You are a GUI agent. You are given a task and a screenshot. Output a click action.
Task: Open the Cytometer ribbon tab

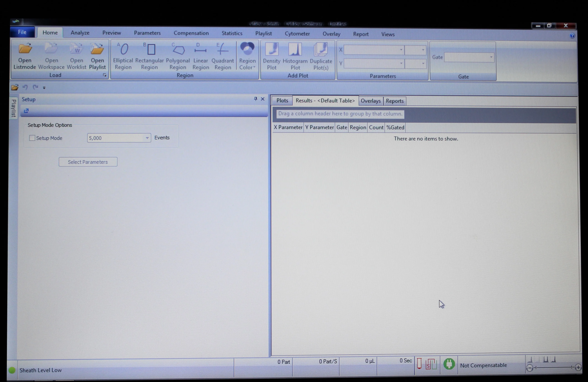(x=297, y=34)
